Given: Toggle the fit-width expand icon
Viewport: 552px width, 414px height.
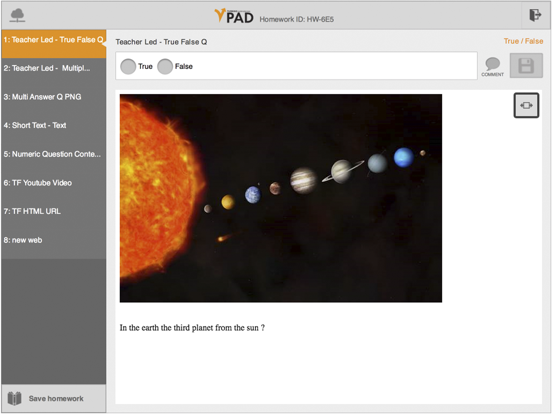Looking at the screenshot, I should click(x=526, y=105).
